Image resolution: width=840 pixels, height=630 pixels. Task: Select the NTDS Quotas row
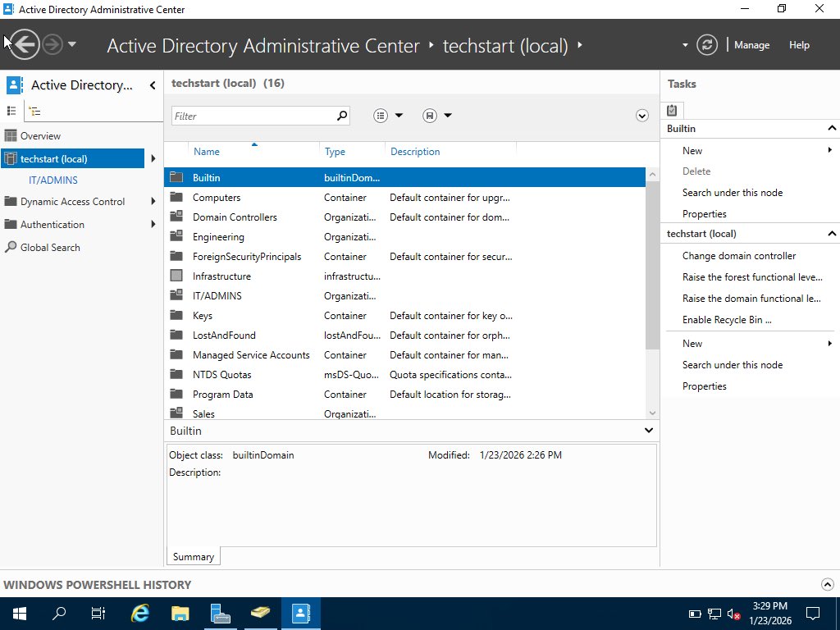pyautogui.click(x=405, y=374)
